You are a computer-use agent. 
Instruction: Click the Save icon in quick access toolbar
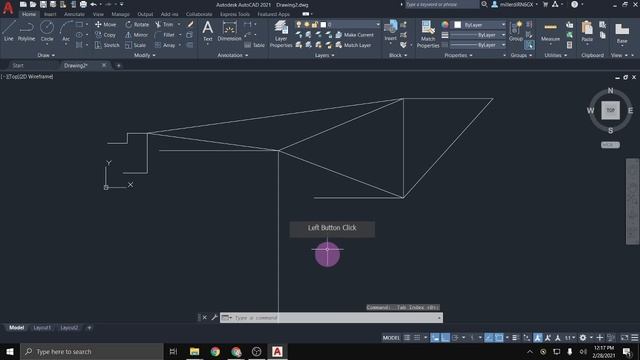[x=43, y=4]
